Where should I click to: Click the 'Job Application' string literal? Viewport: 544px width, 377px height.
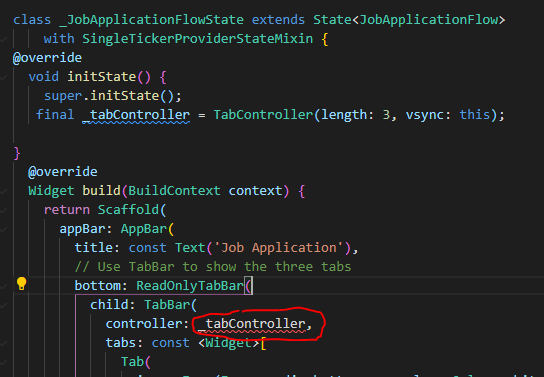pyautogui.click(x=279, y=248)
